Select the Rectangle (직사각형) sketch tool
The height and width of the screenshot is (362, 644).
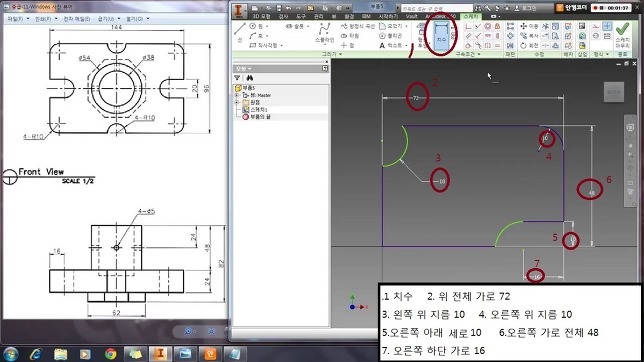pyautogui.click(x=263, y=45)
